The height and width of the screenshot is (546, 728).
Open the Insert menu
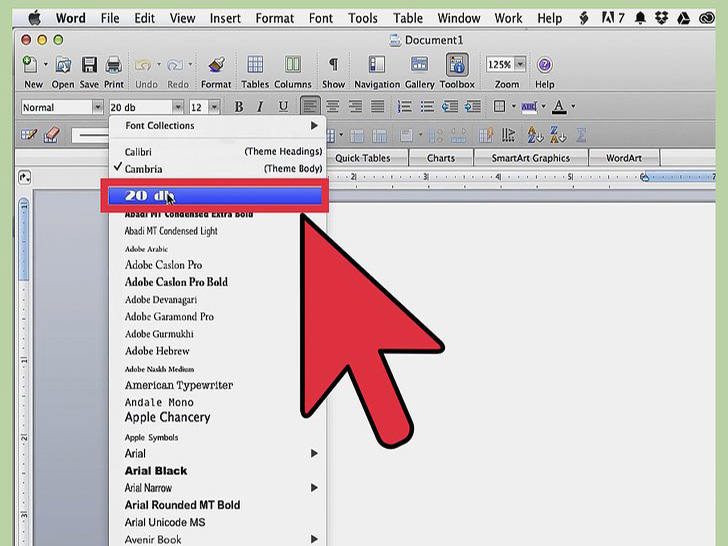tap(225, 18)
